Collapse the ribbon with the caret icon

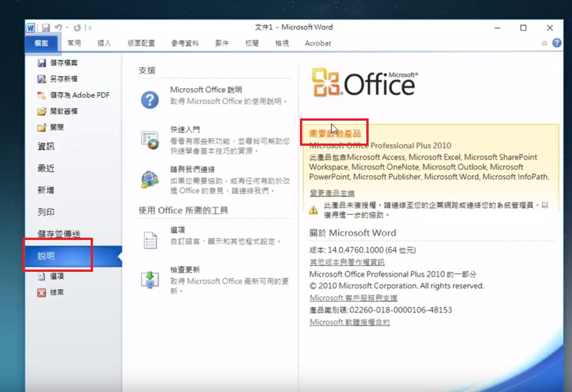point(544,44)
